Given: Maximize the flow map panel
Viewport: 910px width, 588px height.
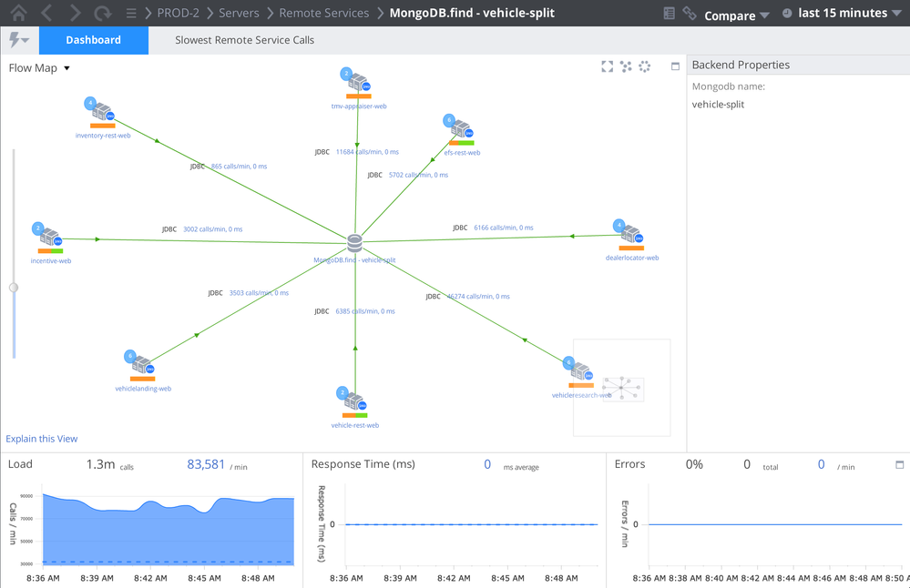Looking at the screenshot, I should pos(675,66).
